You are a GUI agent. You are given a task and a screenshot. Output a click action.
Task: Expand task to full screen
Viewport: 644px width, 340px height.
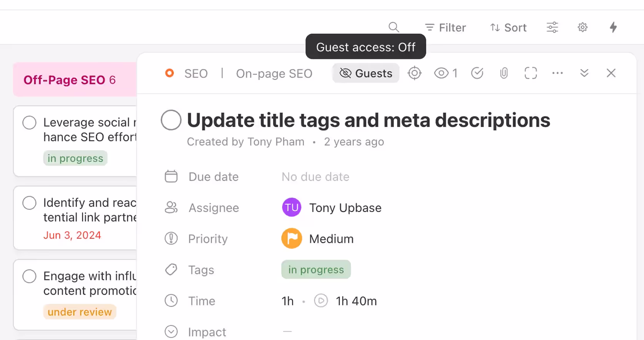(531, 73)
